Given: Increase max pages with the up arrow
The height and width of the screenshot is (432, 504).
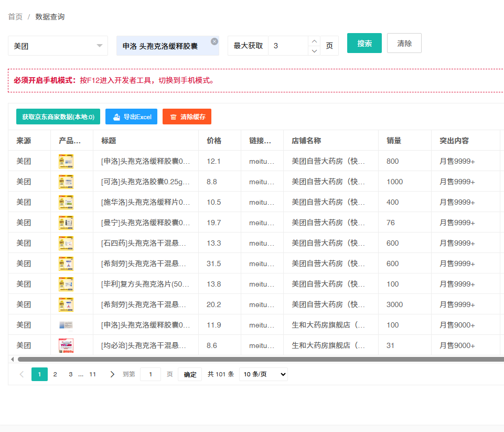Looking at the screenshot, I should pos(314,41).
